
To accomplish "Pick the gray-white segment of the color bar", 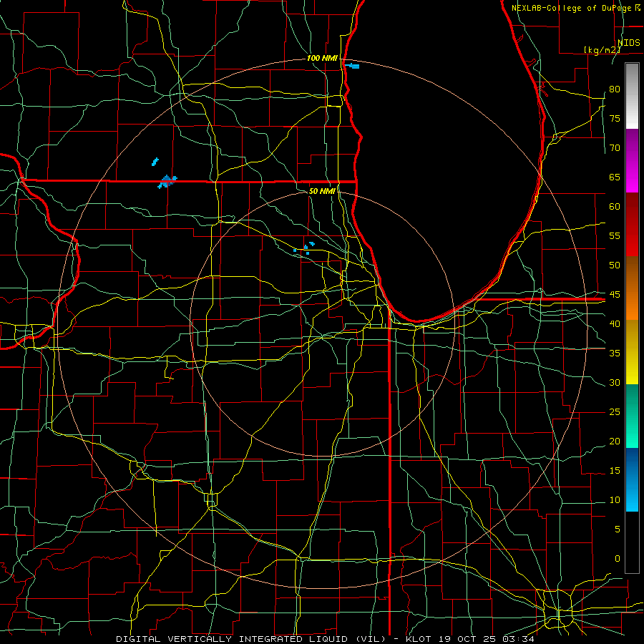I will coord(632,96).
